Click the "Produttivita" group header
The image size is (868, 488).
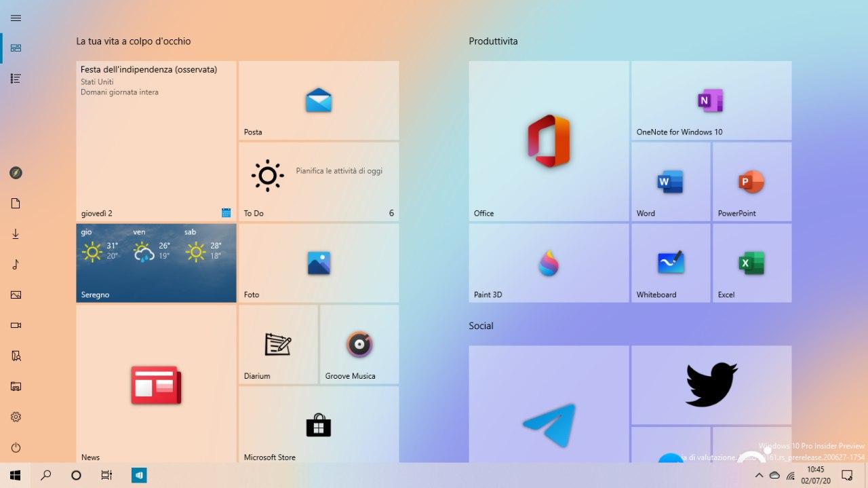pyautogui.click(x=493, y=41)
